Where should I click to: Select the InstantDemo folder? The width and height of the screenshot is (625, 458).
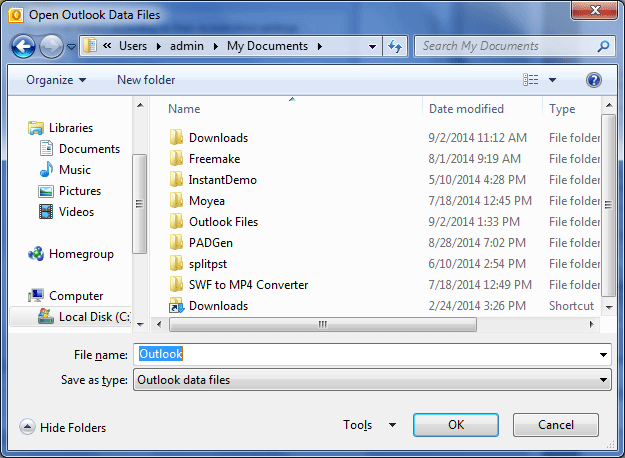[x=222, y=180]
